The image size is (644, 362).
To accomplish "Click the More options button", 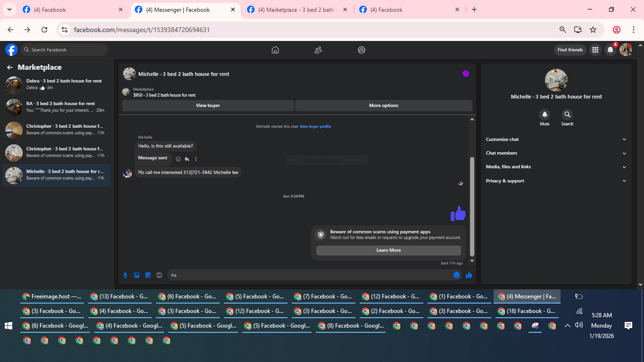I will 384,106.
